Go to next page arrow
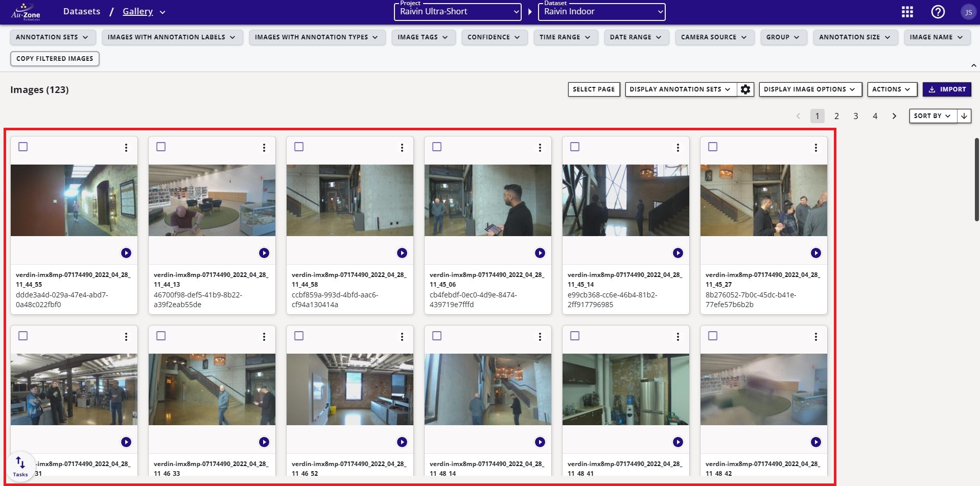The width and height of the screenshot is (980, 486). point(894,116)
